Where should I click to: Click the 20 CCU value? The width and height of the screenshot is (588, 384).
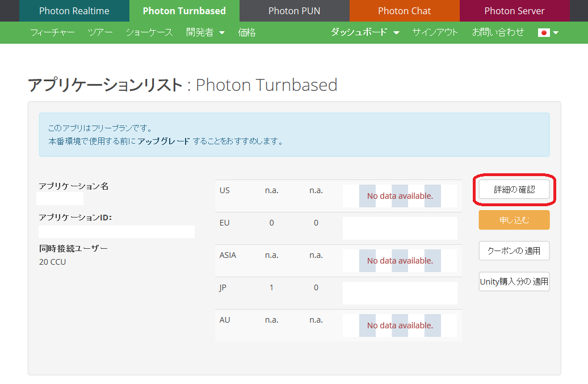52,262
